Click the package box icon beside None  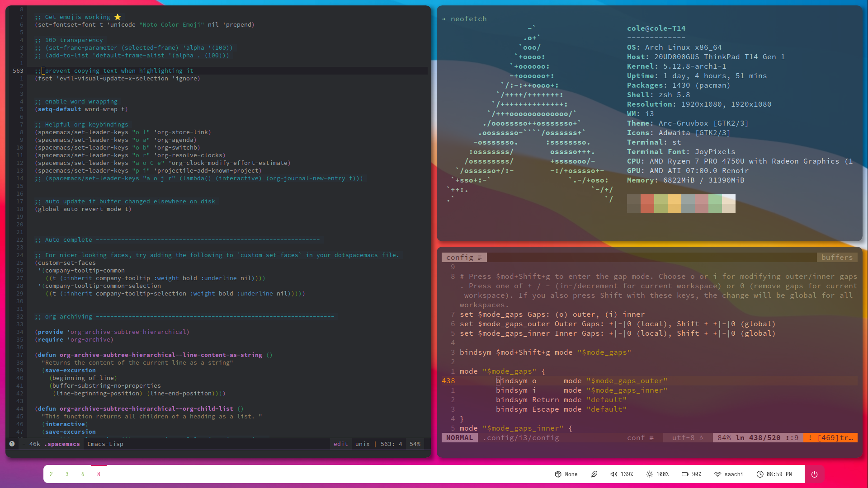(558, 474)
